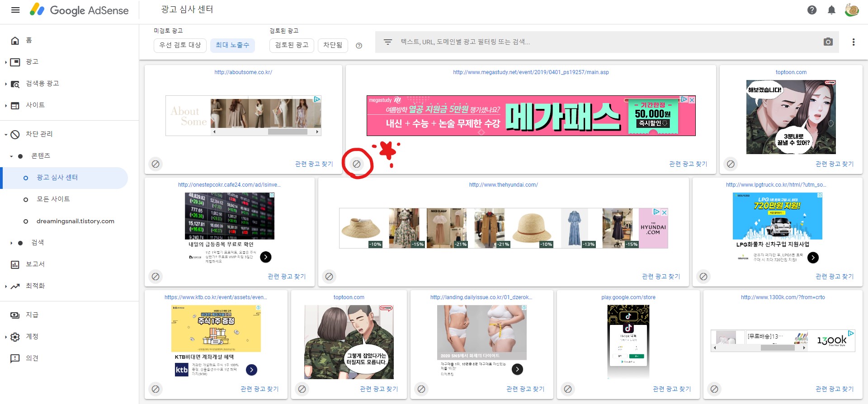
Task: Collapse the 차단 관리 sidebar section
Action: point(5,134)
